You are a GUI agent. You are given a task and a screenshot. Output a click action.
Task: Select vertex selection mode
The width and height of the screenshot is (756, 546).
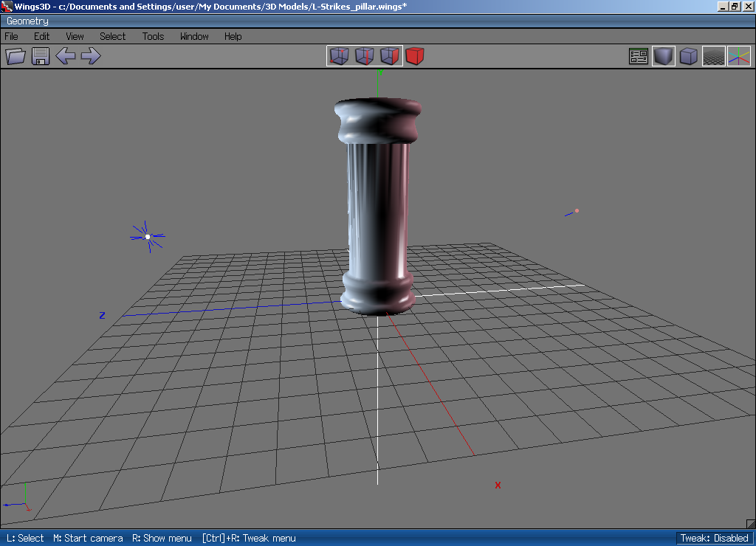click(x=339, y=55)
